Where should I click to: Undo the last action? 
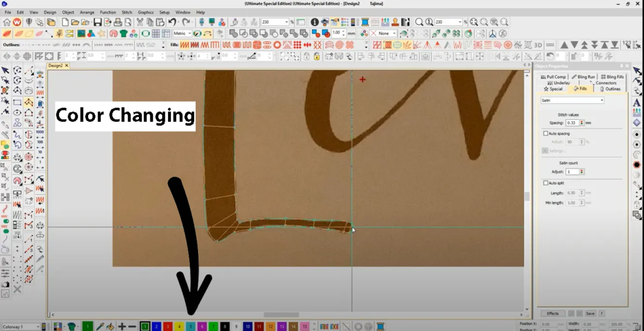172,22
